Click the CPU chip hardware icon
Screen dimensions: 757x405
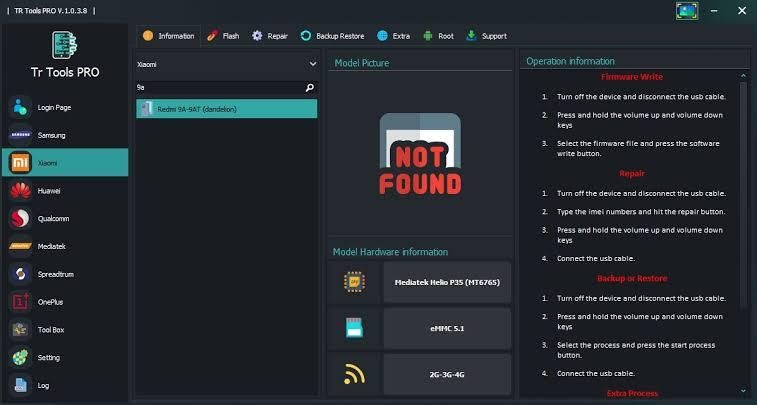354,282
